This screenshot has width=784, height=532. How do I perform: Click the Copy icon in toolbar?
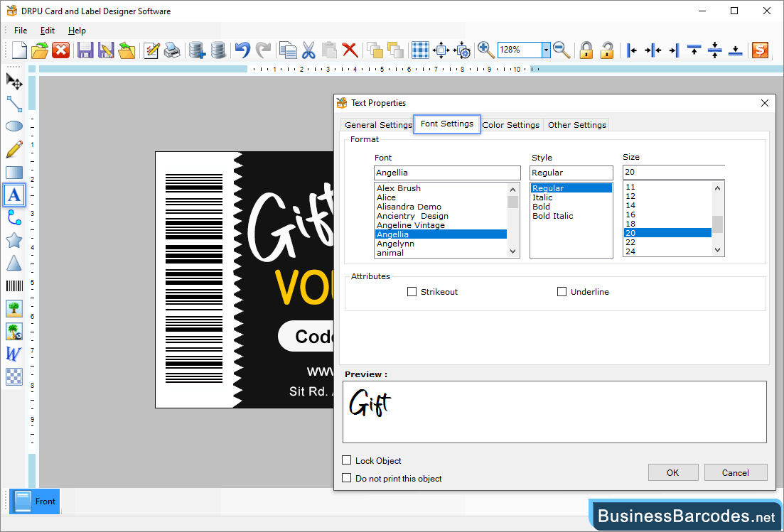(x=288, y=50)
